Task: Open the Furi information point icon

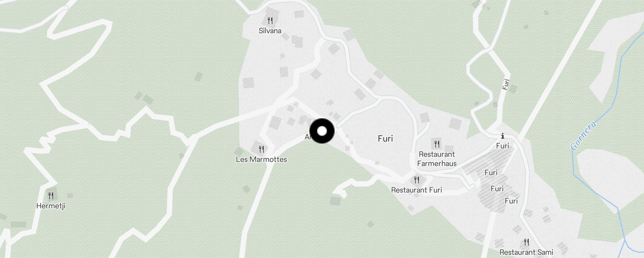Action: (502, 136)
